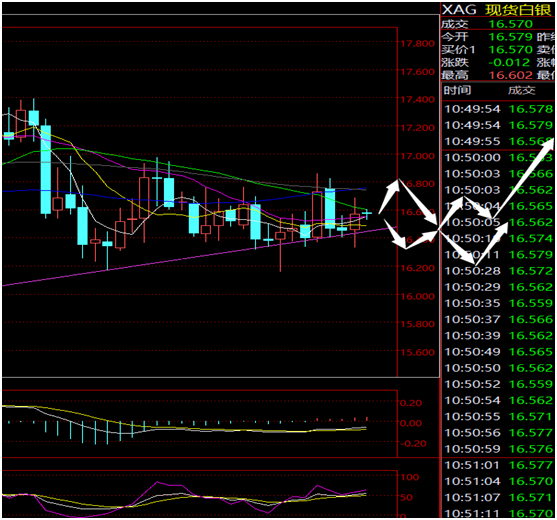This screenshot has width=557, height=520.
Task: Click the tallest cyan candlestick near the chart's left
Action: tap(45, 169)
